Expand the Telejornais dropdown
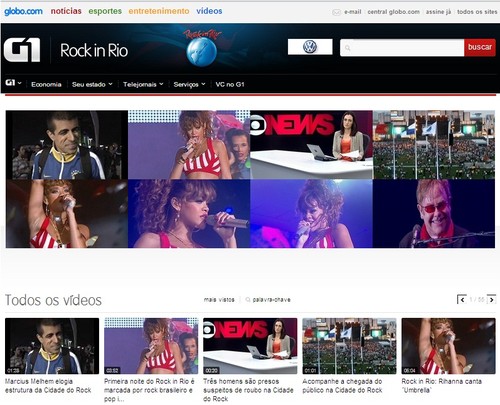 point(143,84)
